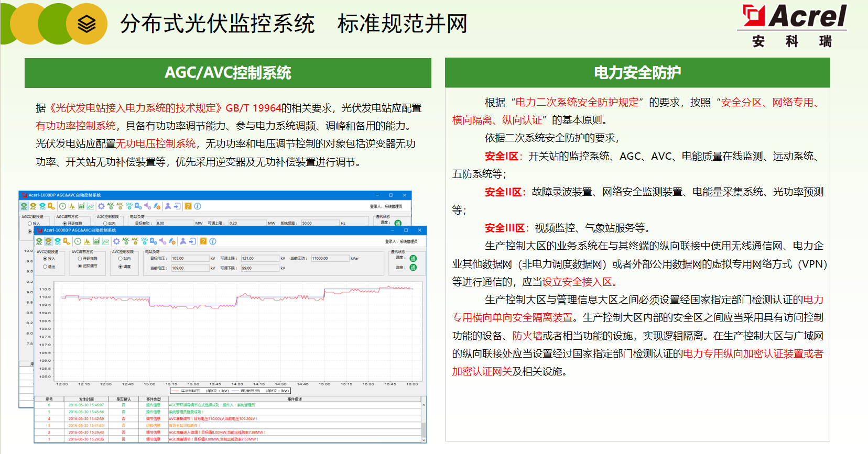Open multi-line trend chart icon in front window
868x454 pixels.
[105, 241]
